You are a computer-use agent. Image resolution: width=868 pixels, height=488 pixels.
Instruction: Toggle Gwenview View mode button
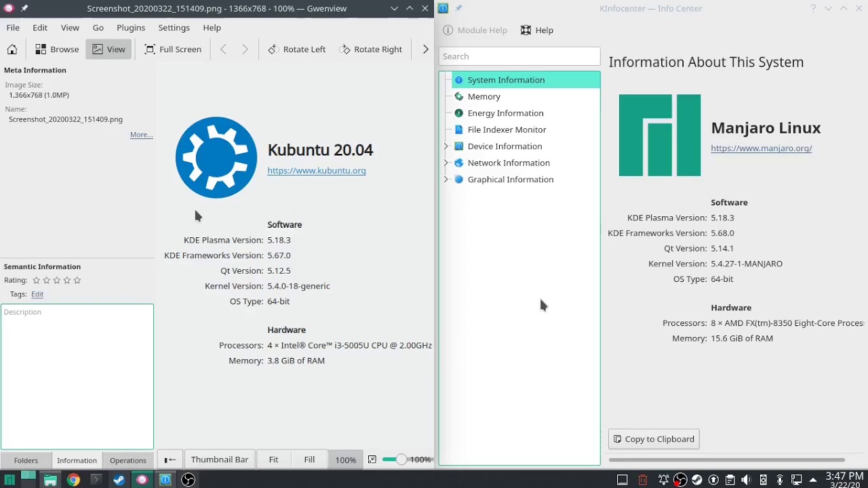[x=108, y=49]
